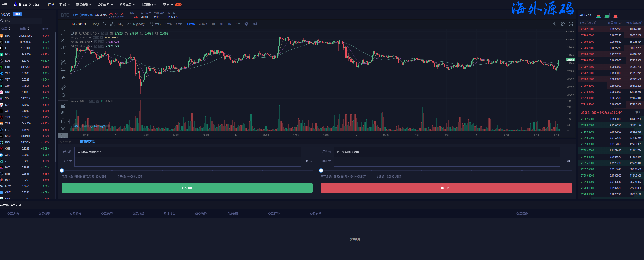This screenshot has height=260, width=644.
Task: Take a chart snapshot with the camera icon
Action: (x=554, y=24)
